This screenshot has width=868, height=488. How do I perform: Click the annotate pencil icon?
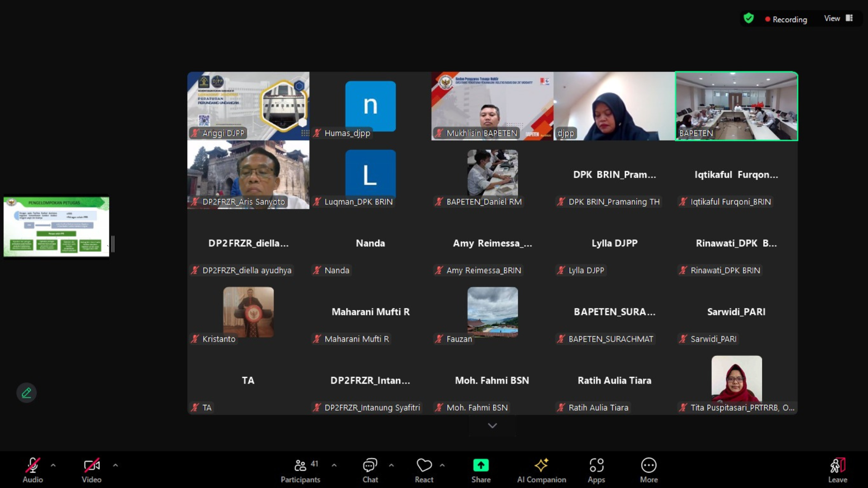26,393
